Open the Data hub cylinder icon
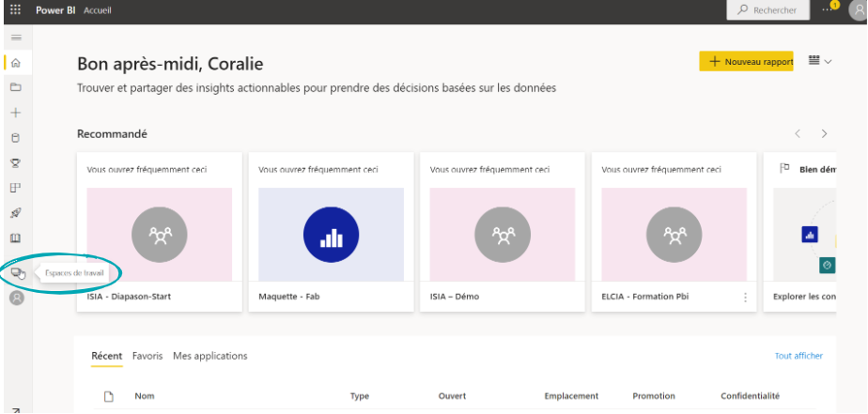 point(15,138)
